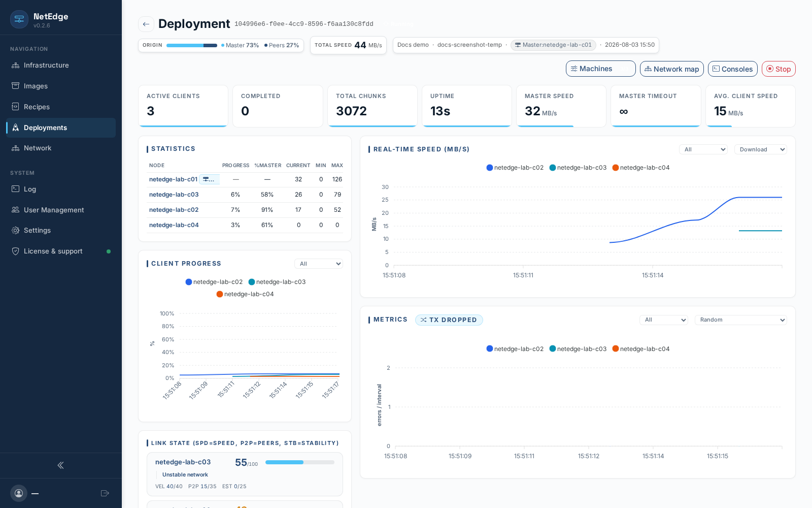The image size is (812, 508).
Task: Open Settings from the sidebar
Action: coord(61,230)
